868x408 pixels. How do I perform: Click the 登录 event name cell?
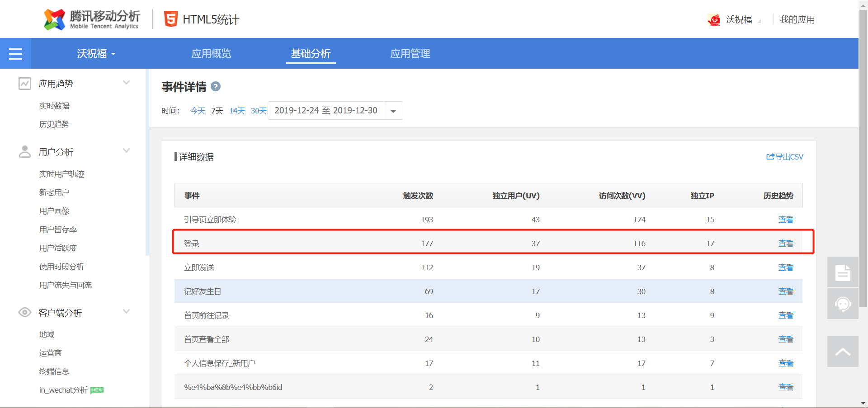192,244
